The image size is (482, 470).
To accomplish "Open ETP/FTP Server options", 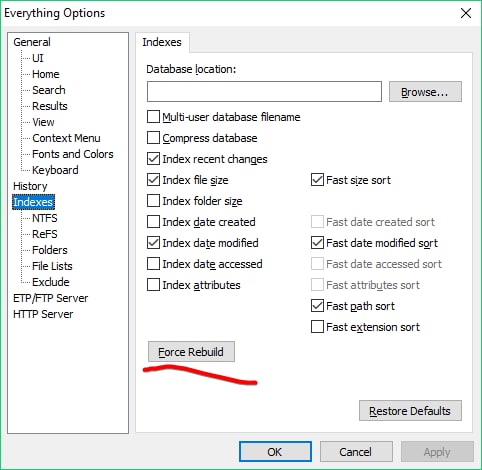I will click(x=50, y=298).
